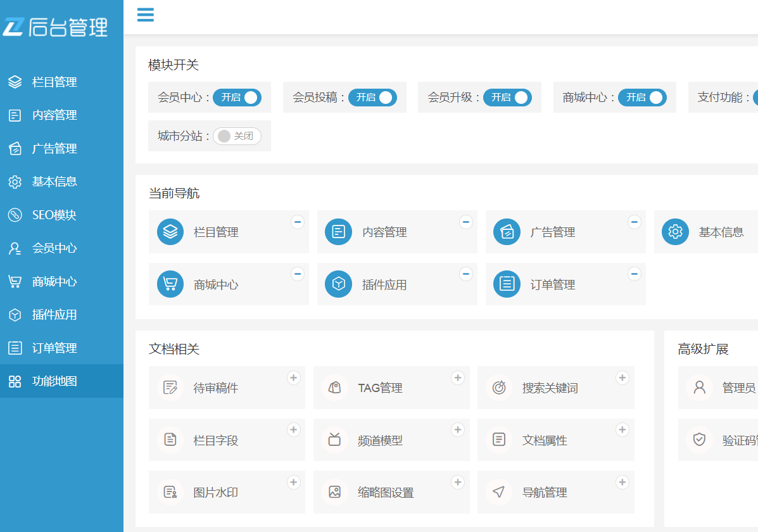Open 会员中心 in sidebar

[61, 248]
